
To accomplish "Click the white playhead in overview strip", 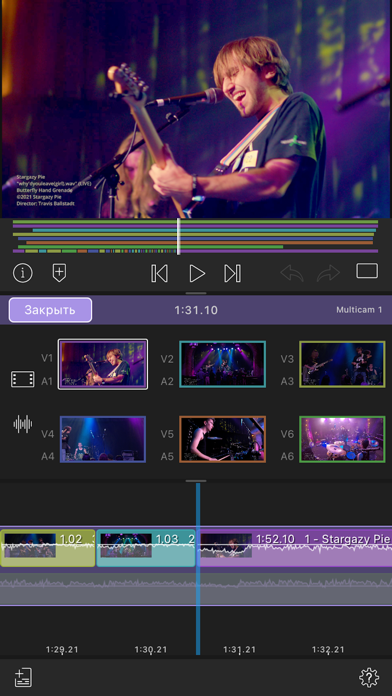I will point(178,236).
